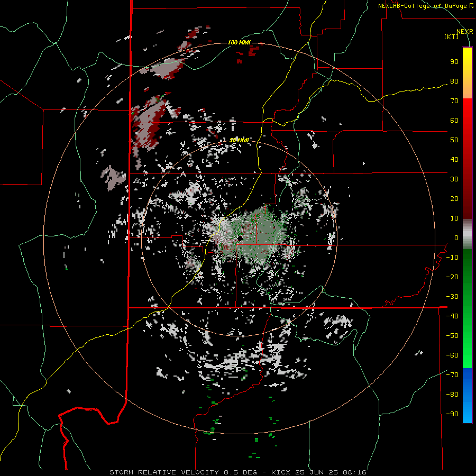
Task: Click the 80 value on velocity scale
Action: (454, 81)
